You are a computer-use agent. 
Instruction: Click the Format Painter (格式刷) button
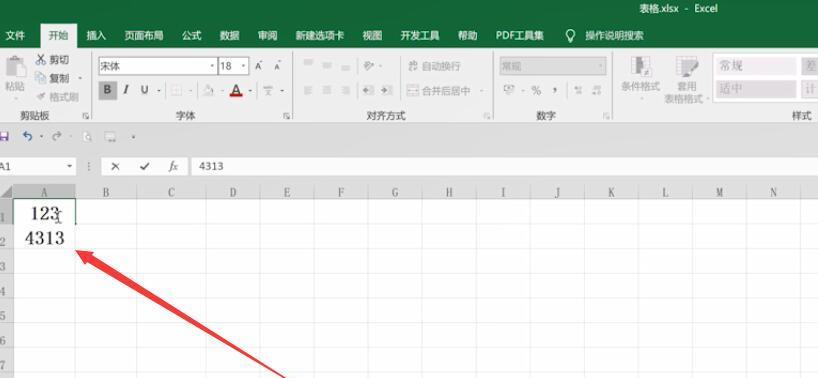click(57, 96)
